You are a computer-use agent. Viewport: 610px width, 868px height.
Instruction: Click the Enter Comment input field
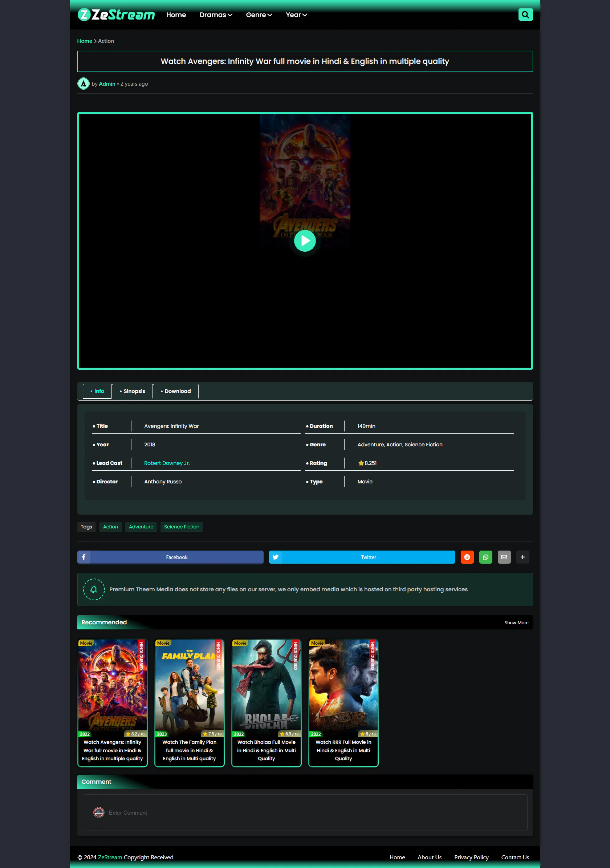pyautogui.click(x=305, y=812)
